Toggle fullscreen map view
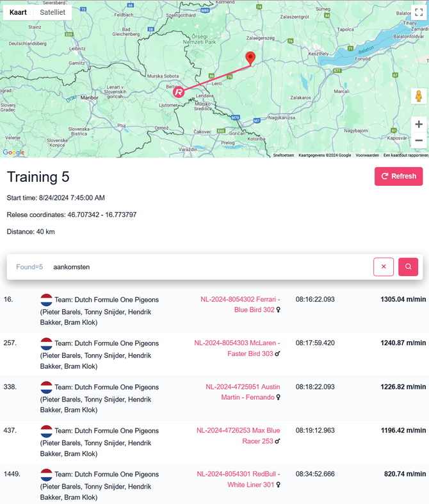 (x=419, y=13)
